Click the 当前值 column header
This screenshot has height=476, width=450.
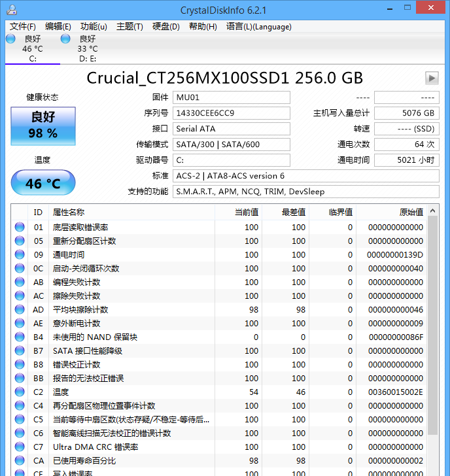click(238, 212)
